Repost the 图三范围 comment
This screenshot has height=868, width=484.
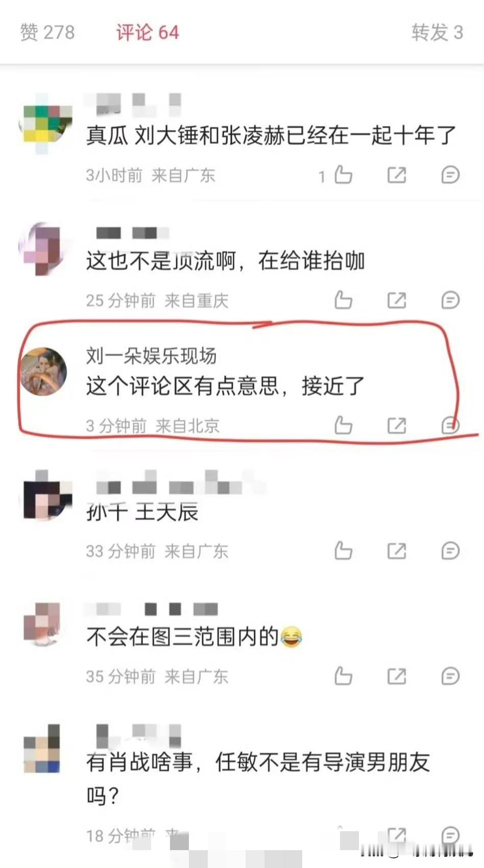click(397, 676)
